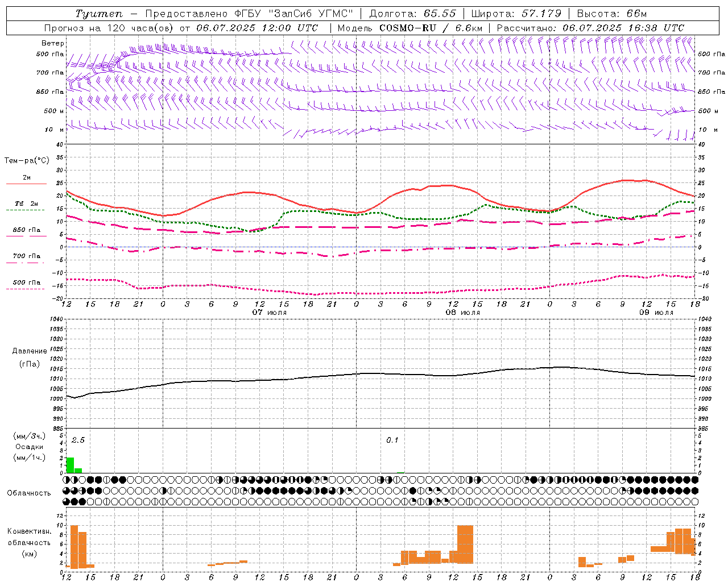Click the "2.5" precipitation amount value
This screenshot has width=728, height=582.
pyautogui.click(x=78, y=440)
